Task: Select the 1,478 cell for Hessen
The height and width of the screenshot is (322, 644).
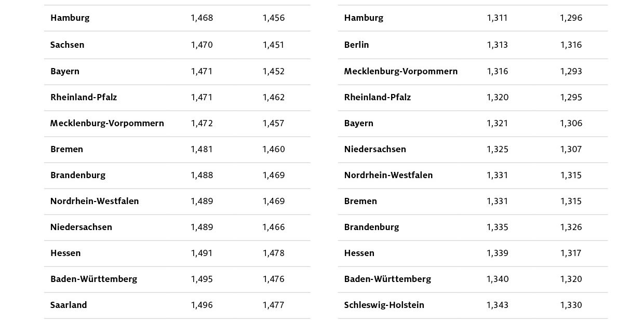Action: point(273,253)
